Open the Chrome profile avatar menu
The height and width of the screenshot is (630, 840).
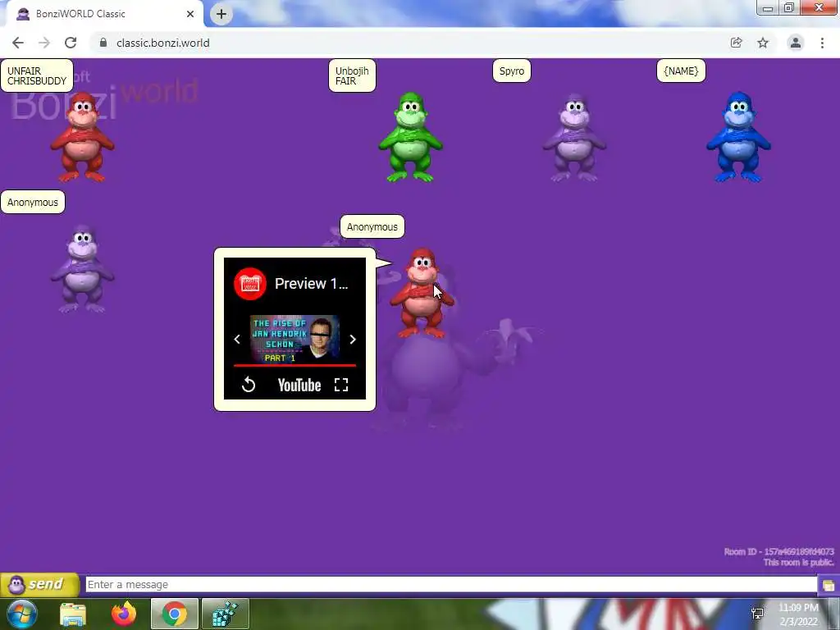(x=796, y=43)
